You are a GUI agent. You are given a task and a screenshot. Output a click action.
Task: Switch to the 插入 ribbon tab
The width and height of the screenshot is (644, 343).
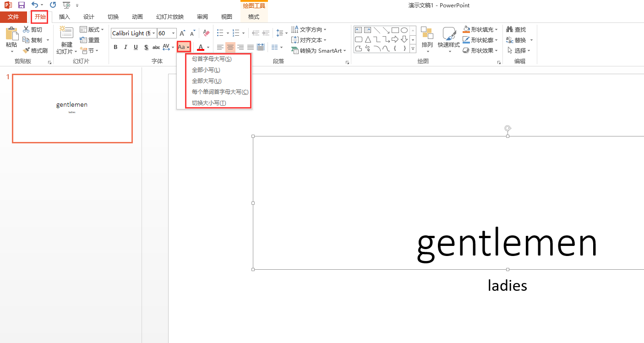(64, 16)
